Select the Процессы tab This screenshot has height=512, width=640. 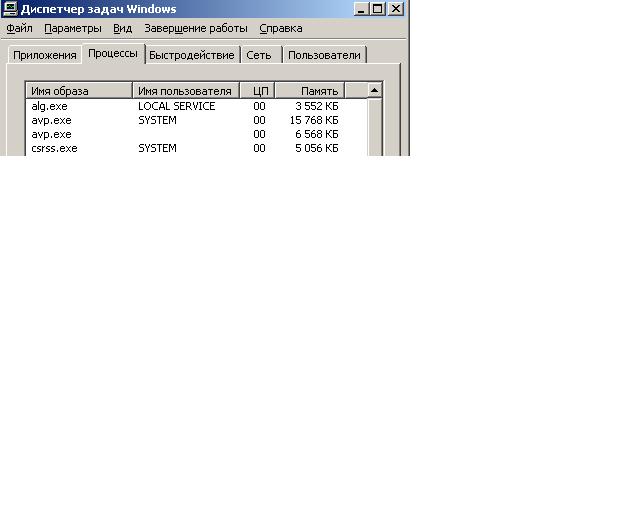(x=113, y=53)
